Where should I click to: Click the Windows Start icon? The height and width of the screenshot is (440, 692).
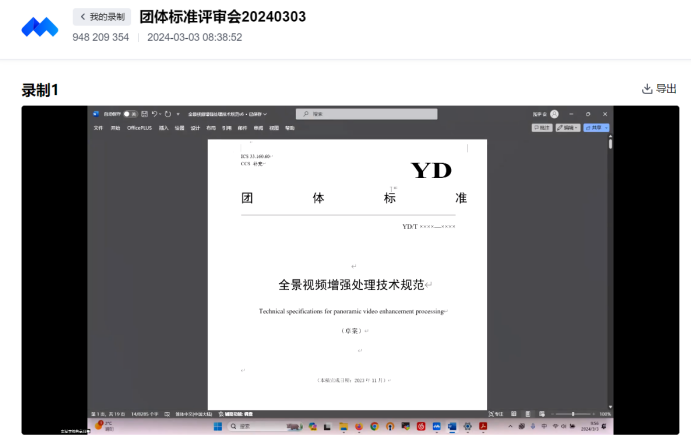tap(219, 426)
